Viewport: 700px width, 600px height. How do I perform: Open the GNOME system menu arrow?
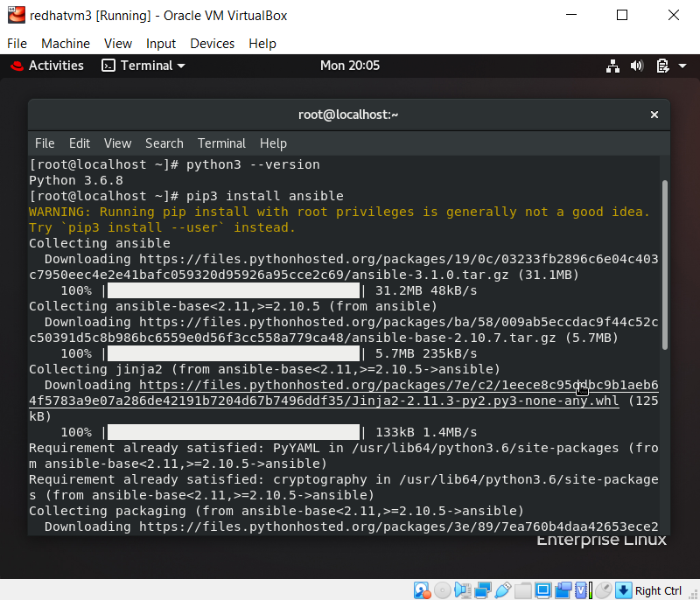point(682,66)
